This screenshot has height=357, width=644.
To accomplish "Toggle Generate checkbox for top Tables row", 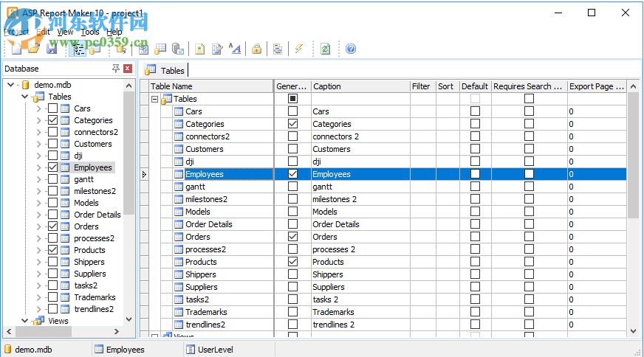I will 292,99.
